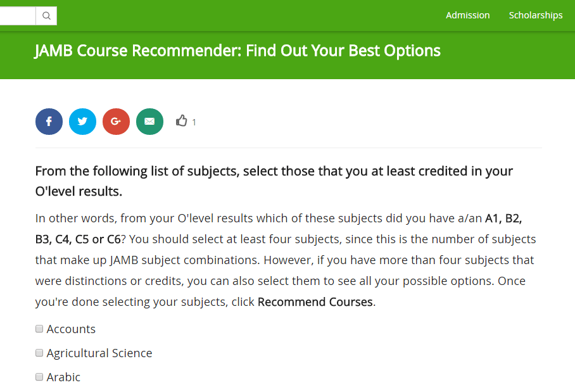Select the Agricultural Science label text
575x392 pixels.
tap(99, 353)
